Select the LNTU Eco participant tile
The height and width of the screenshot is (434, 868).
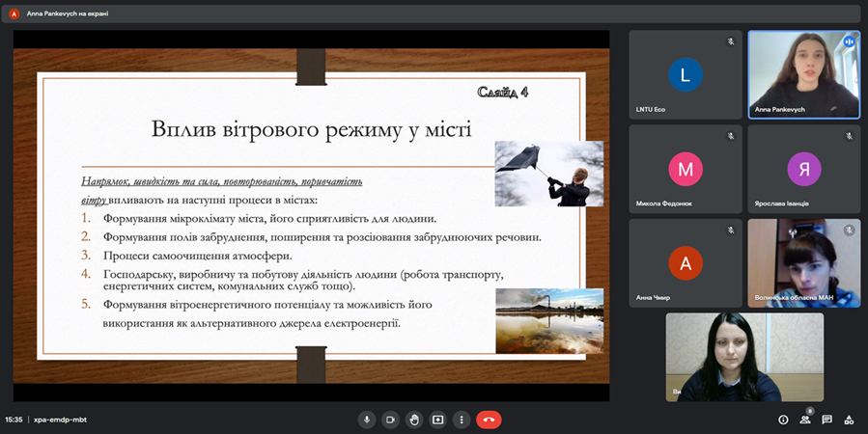(686, 75)
